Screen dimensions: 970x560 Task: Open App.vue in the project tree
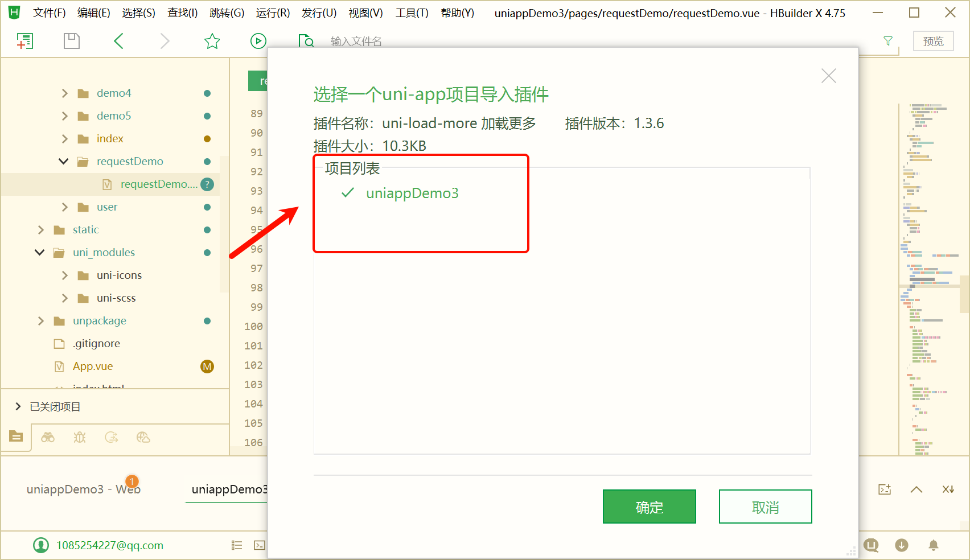(93, 367)
